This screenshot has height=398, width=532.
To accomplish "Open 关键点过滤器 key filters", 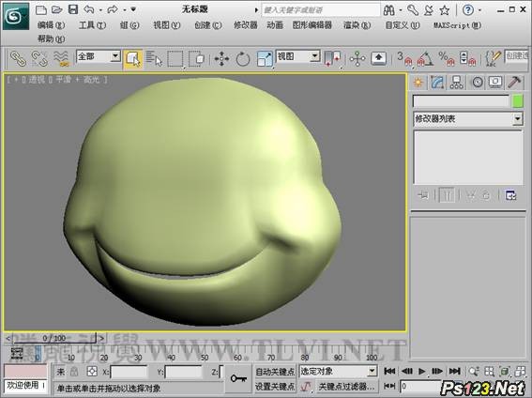I will point(346,387).
